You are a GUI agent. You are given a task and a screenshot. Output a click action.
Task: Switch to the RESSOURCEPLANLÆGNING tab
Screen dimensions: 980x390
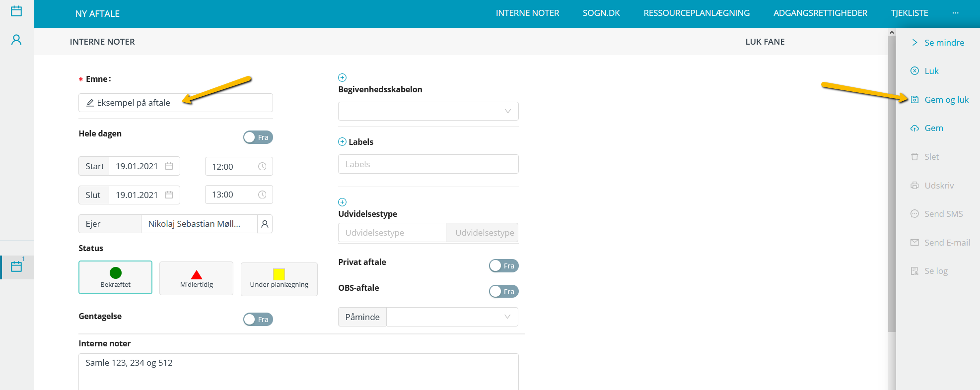(x=697, y=13)
